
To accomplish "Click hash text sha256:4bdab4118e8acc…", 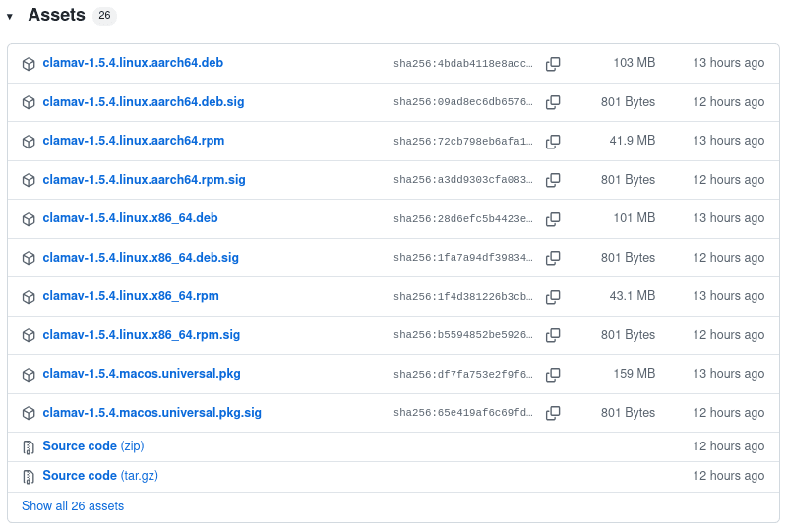I will tap(462, 63).
